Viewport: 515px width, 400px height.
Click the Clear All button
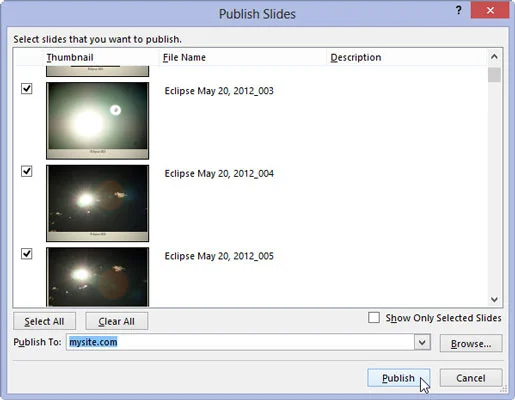coord(117,321)
